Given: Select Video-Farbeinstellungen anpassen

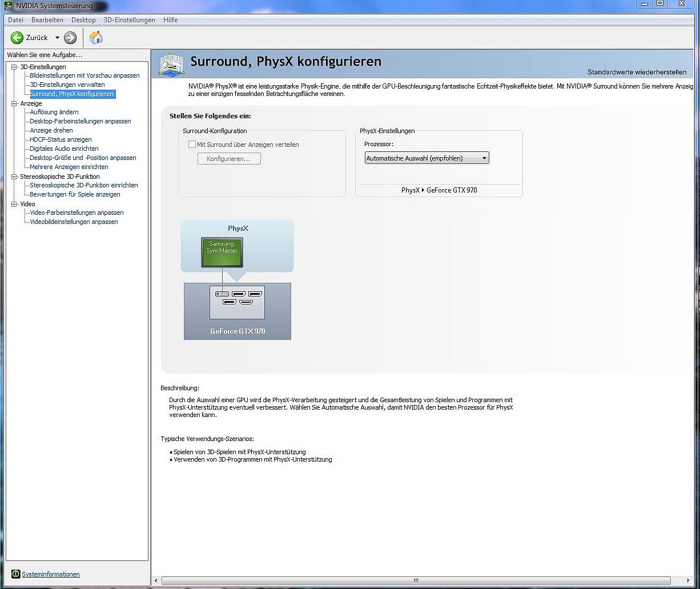Looking at the screenshot, I should 77,213.
